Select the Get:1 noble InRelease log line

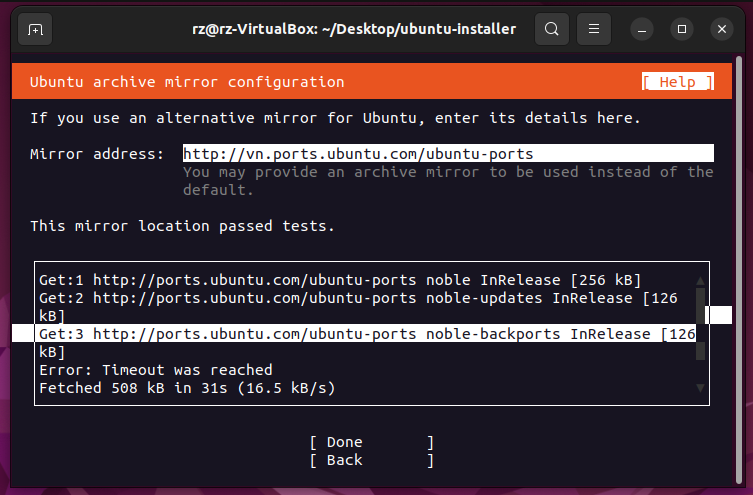coord(340,280)
